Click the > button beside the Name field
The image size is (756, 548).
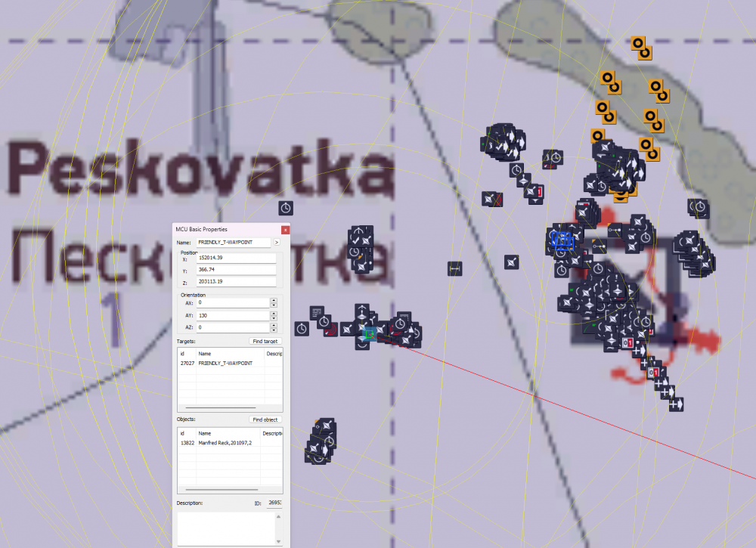coord(277,243)
